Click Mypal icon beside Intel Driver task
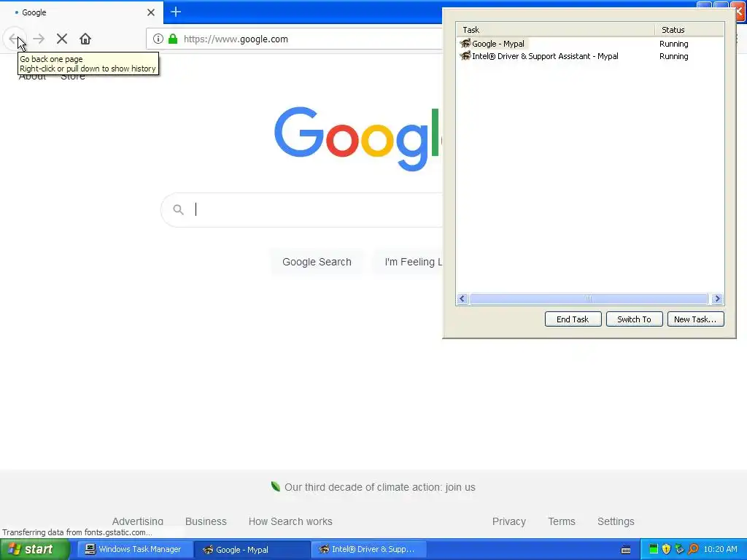The width and height of the screenshot is (747, 560). pos(465,55)
